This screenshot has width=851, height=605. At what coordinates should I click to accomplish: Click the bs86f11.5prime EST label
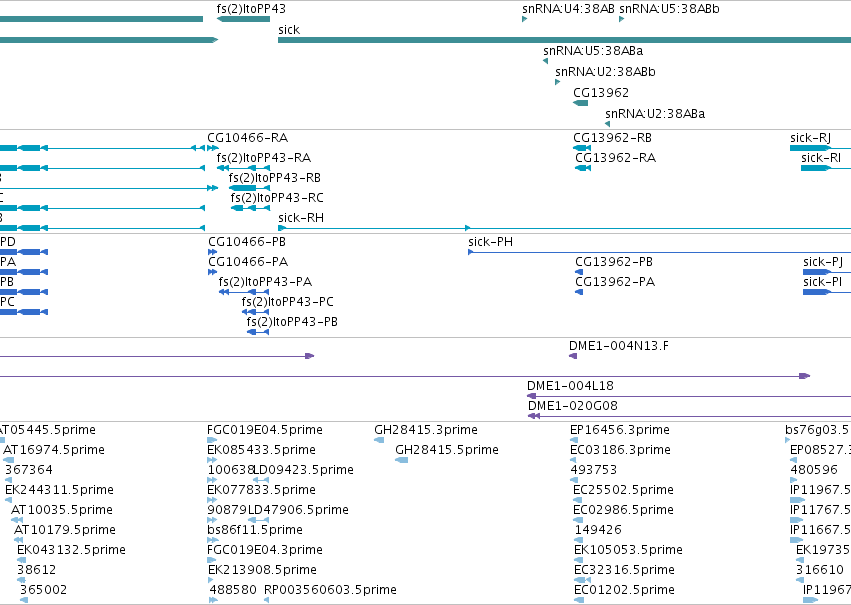pyautogui.click(x=255, y=530)
